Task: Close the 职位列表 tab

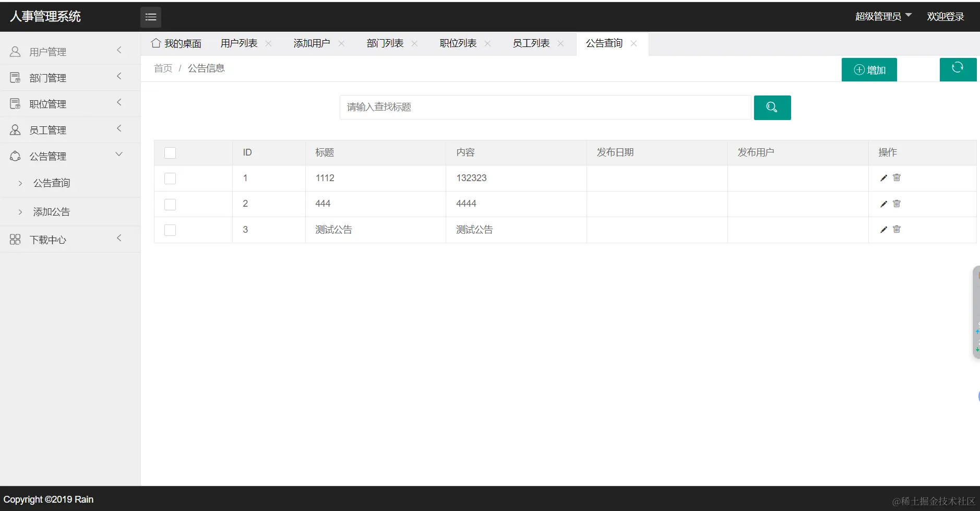Action: click(487, 43)
